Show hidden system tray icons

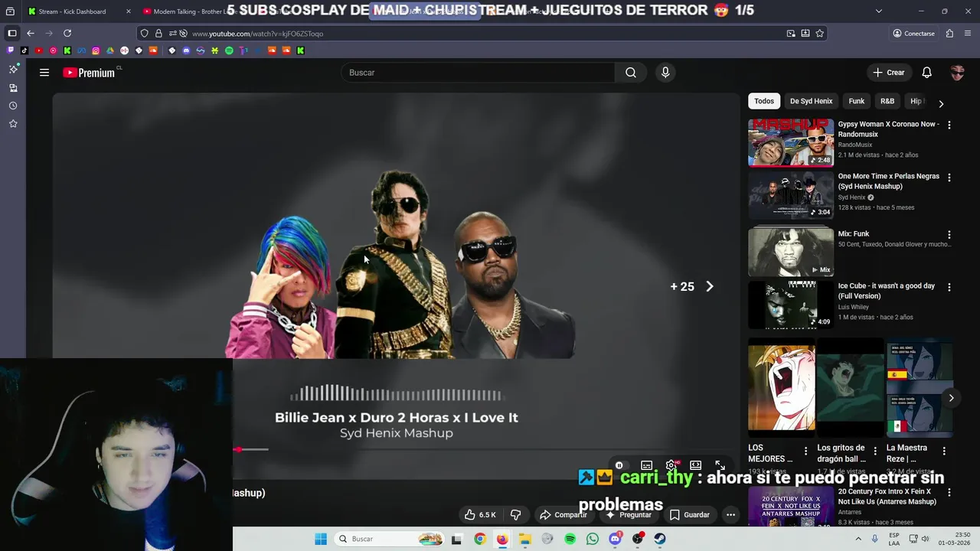point(858,539)
